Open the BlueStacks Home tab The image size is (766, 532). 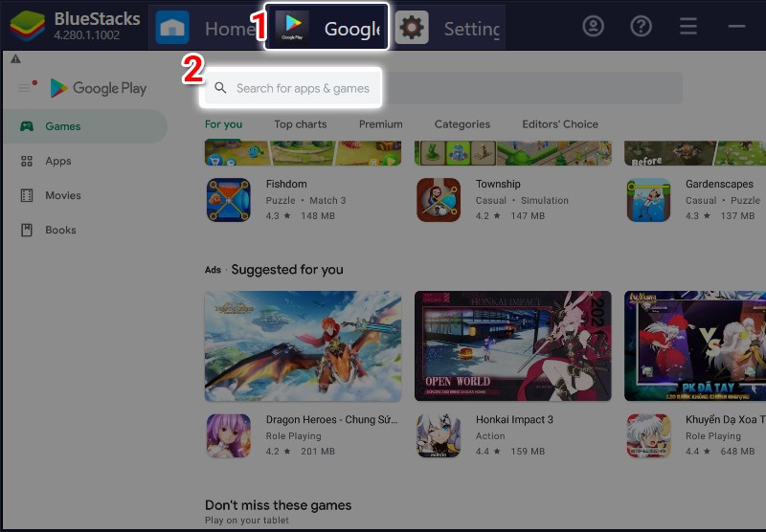(x=206, y=28)
